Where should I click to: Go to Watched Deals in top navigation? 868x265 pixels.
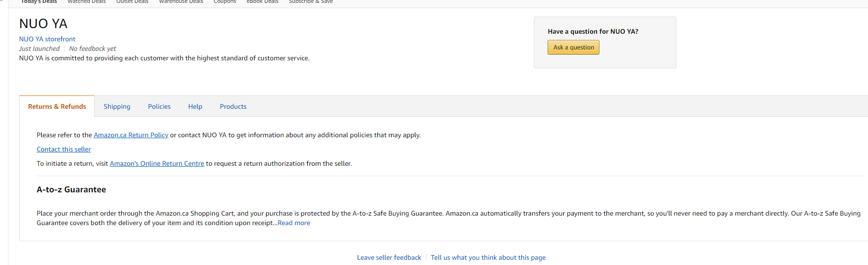pos(87,2)
